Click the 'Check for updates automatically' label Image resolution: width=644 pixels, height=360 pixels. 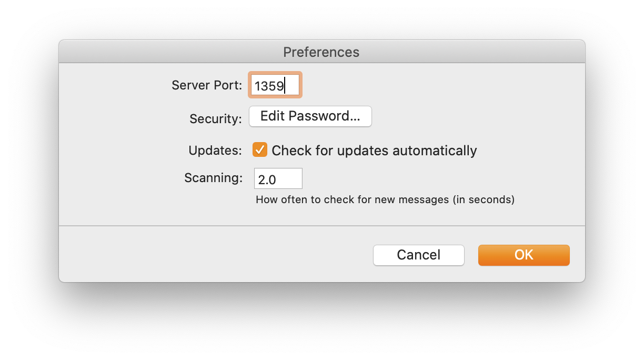(x=374, y=151)
